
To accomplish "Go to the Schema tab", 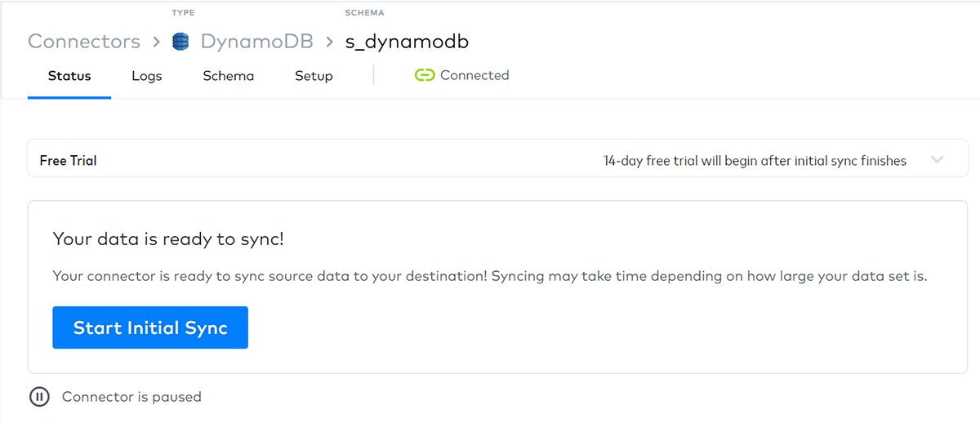I will tap(229, 76).
